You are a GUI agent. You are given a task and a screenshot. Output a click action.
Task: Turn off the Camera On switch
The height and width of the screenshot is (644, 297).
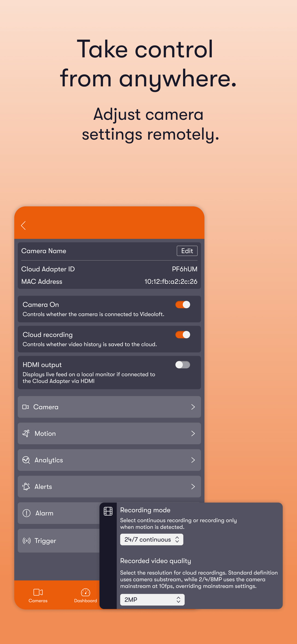[x=183, y=304]
